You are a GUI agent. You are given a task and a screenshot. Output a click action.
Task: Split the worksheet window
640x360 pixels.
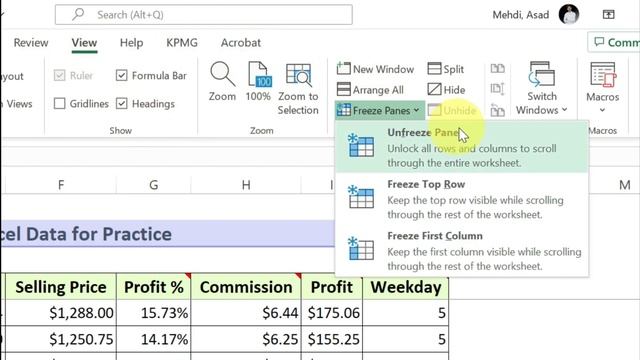(x=446, y=69)
